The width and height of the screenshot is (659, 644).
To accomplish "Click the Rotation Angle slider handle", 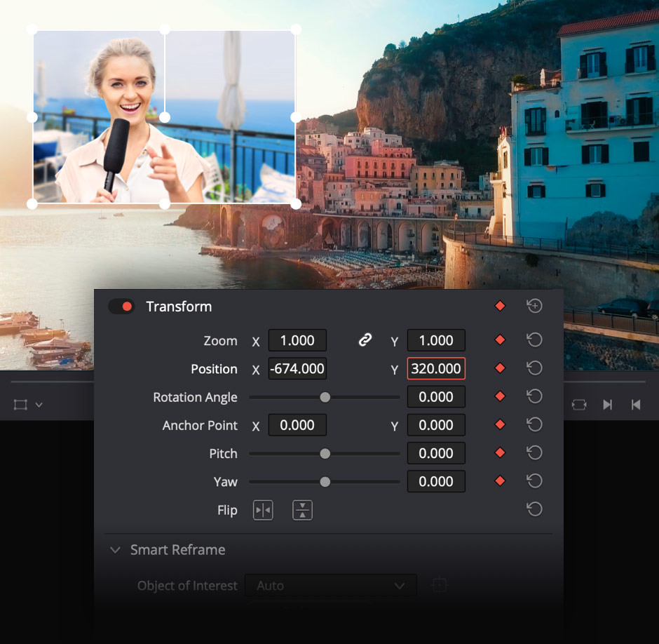I will [x=325, y=397].
